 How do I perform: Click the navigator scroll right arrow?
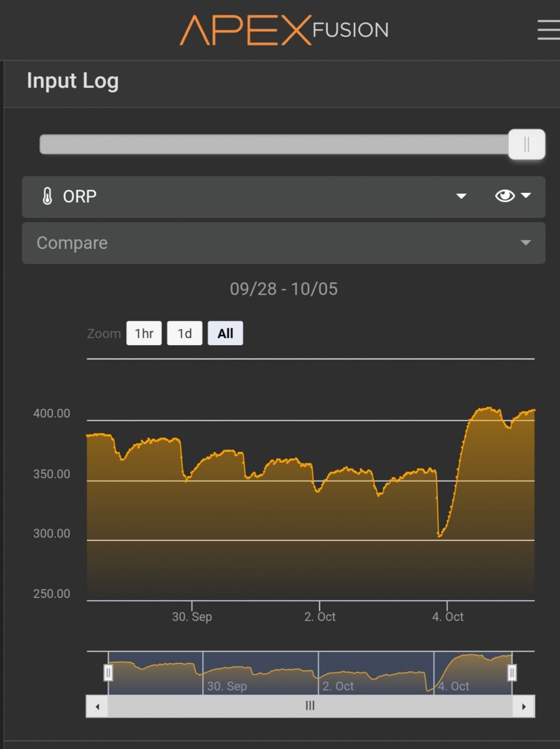(524, 707)
